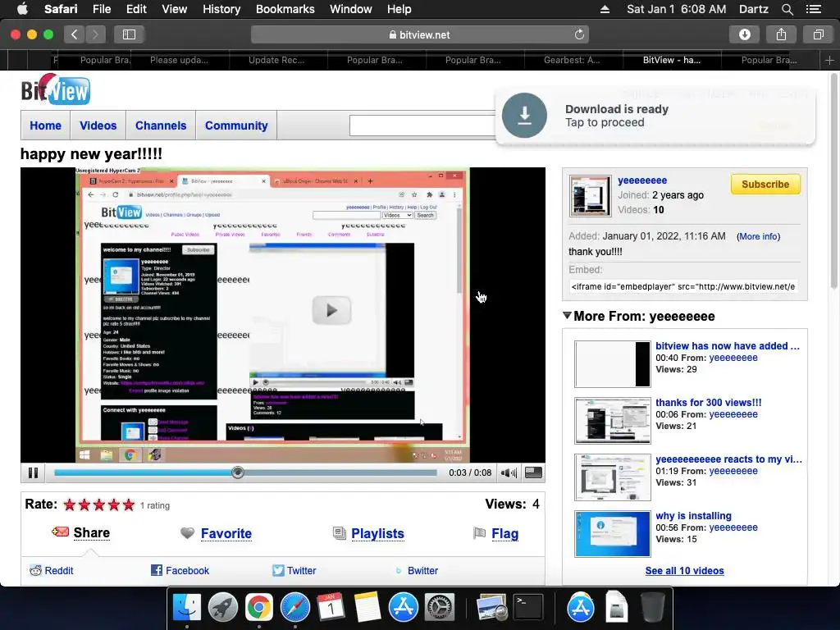Open the Channels navigation tab
The image size is (840, 630).
click(161, 126)
